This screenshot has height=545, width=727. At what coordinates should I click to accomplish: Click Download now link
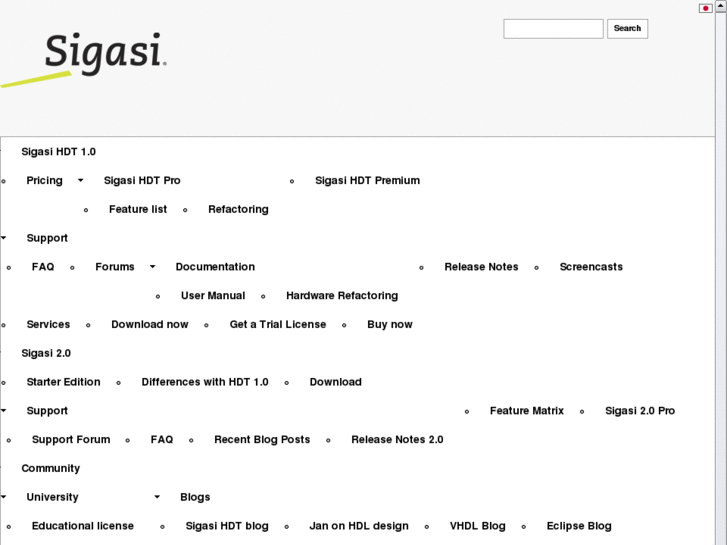tap(150, 324)
